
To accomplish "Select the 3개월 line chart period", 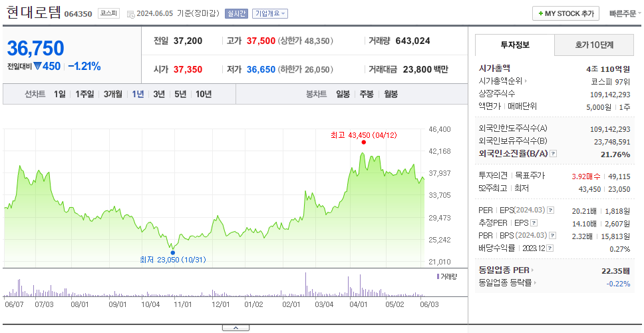I will pos(113,94).
